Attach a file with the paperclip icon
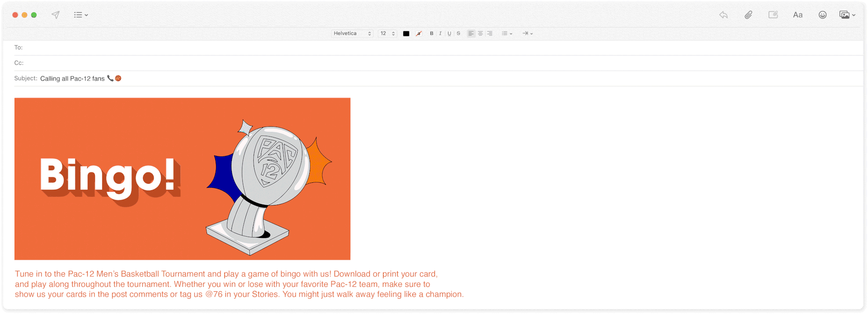This screenshot has height=314, width=868. [749, 15]
